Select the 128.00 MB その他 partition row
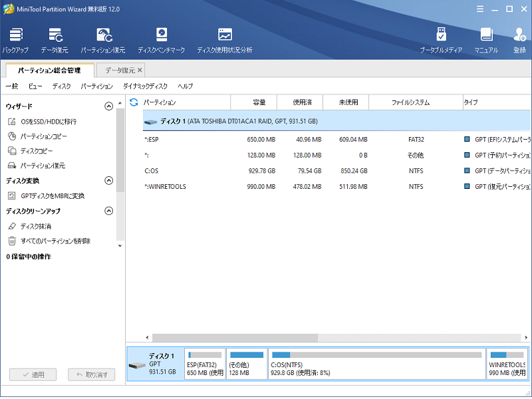Viewport: 532px width, 399px height. pyautogui.click(x=336, y=155)
